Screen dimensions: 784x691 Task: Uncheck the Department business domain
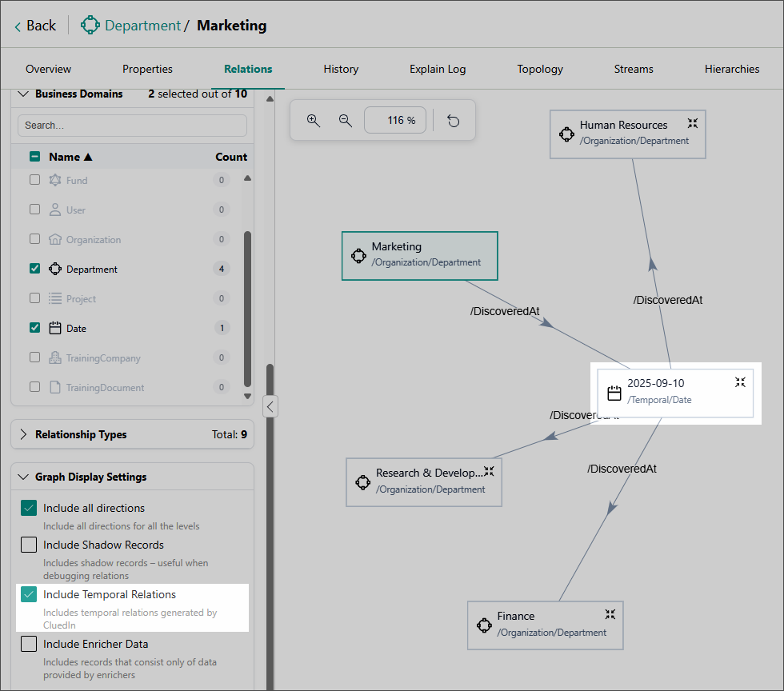coord(34,269)
